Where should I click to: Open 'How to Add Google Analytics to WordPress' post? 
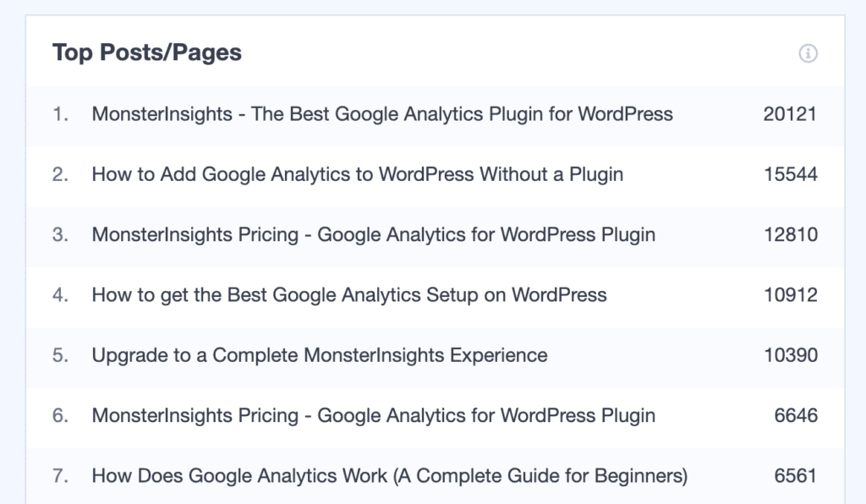[358, 174]
